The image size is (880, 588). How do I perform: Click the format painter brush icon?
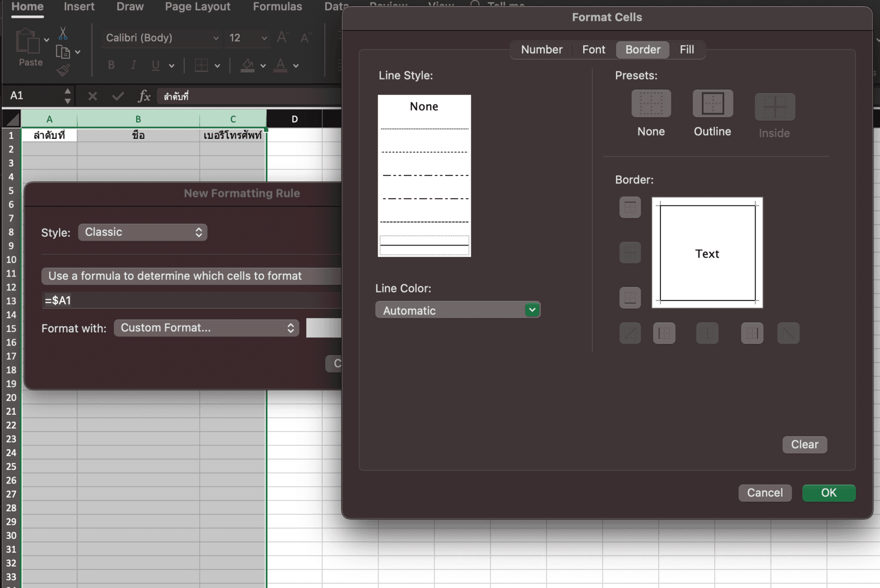point(63,70)
